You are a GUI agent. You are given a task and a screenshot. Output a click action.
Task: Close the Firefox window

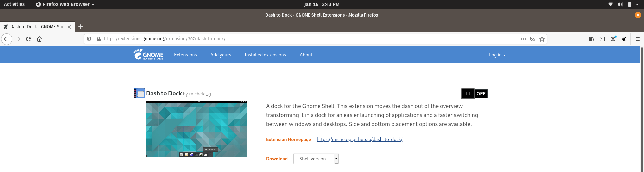(x=638, y=15)
